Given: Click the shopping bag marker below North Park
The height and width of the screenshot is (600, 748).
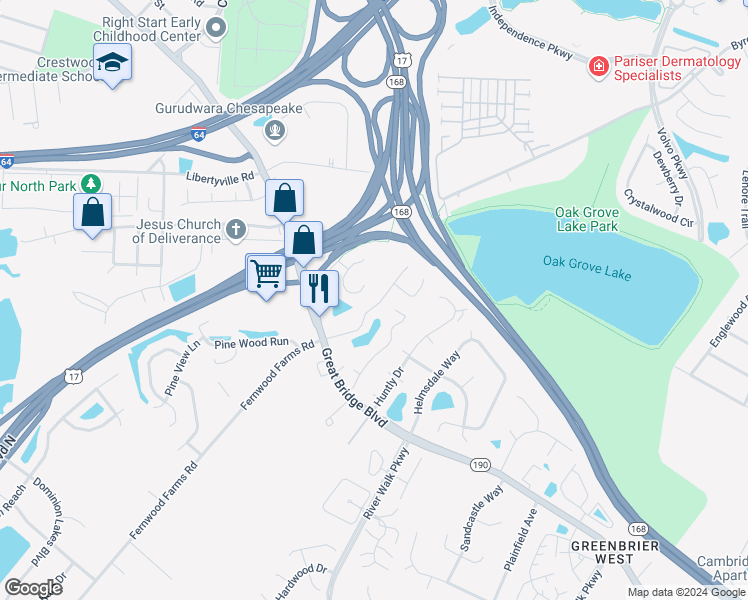Looking at the screenshot, I should (93, 212).
